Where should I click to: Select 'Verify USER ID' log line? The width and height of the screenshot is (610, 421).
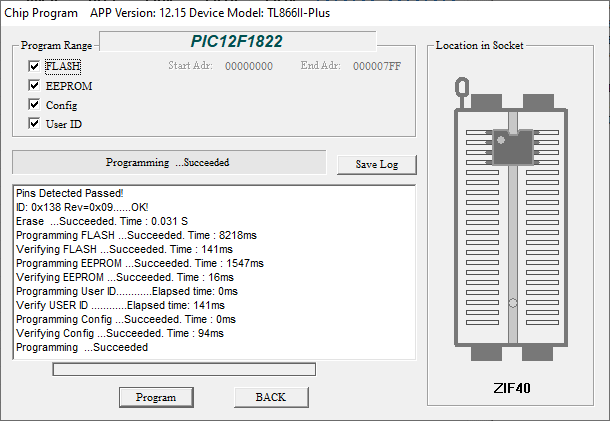[120, 305]
